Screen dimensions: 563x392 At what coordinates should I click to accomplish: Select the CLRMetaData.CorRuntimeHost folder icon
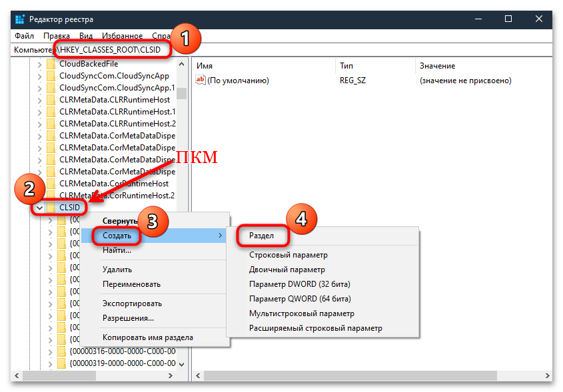click(x=51, y=184)
